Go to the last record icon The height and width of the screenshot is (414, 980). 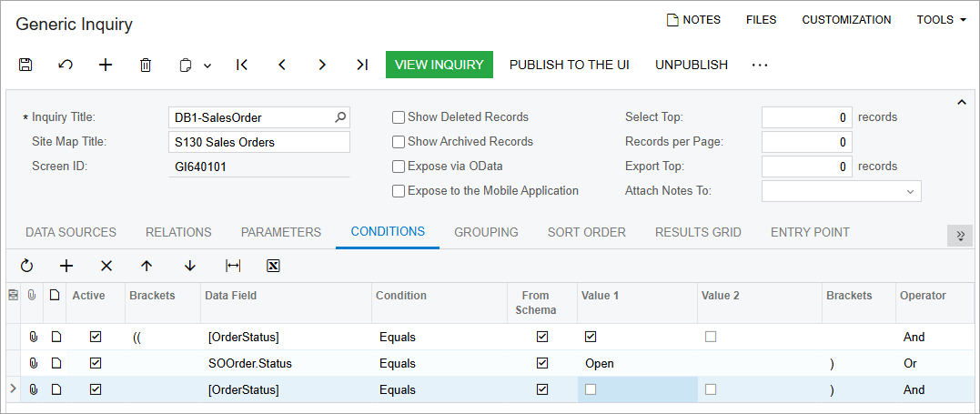point(362,65)
